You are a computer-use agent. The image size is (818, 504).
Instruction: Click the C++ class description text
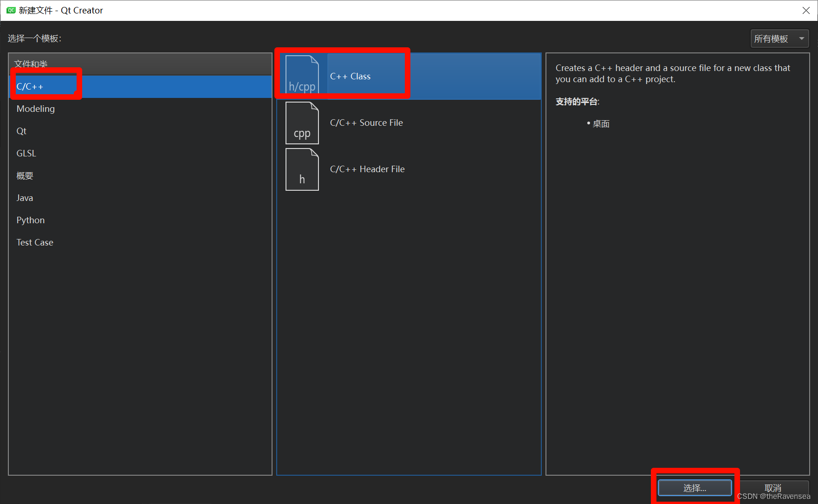[673, 74]
